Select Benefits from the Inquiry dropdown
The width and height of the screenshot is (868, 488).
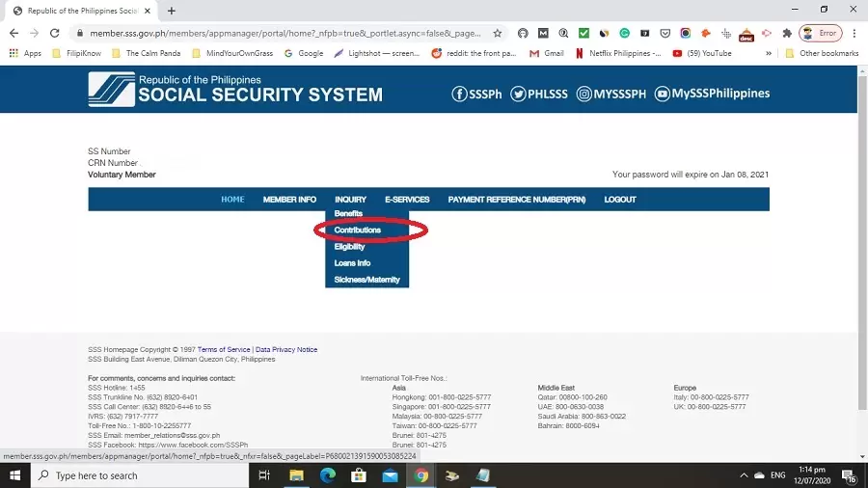pos(348,213)
